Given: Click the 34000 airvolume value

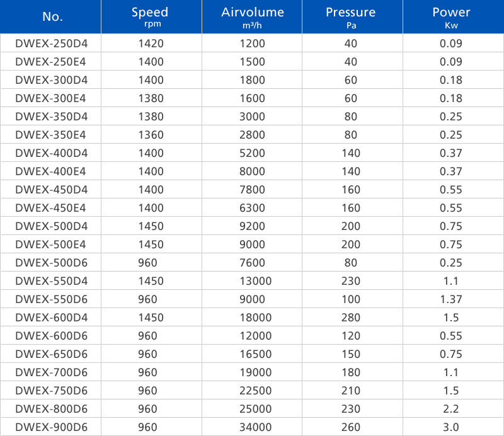Looking at the screenshot, I should pos(253,427).
